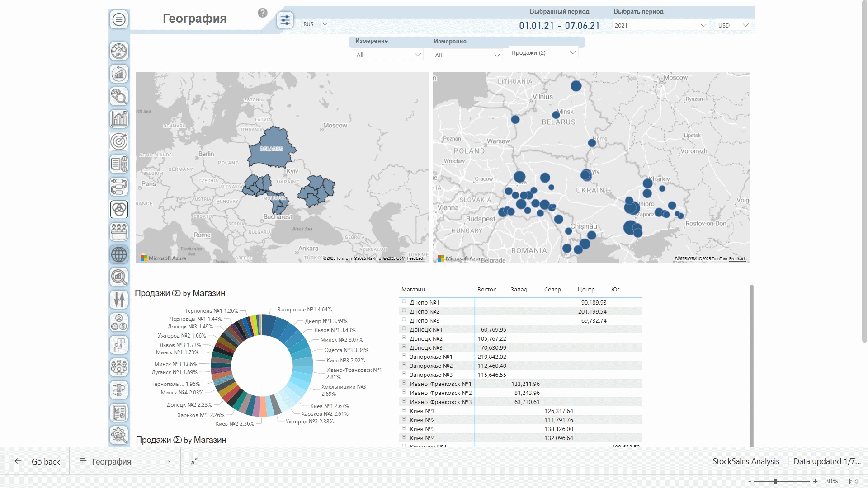Open the География page navigation selector
This screenshot has width=868, height=488.
[x=125, y=461]
